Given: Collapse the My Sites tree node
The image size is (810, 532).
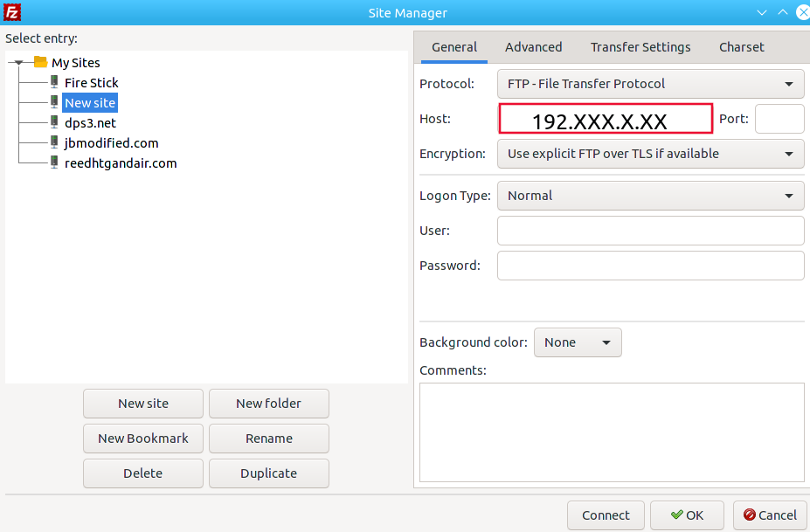Looking at the screenshot, I should click(18, 63).
